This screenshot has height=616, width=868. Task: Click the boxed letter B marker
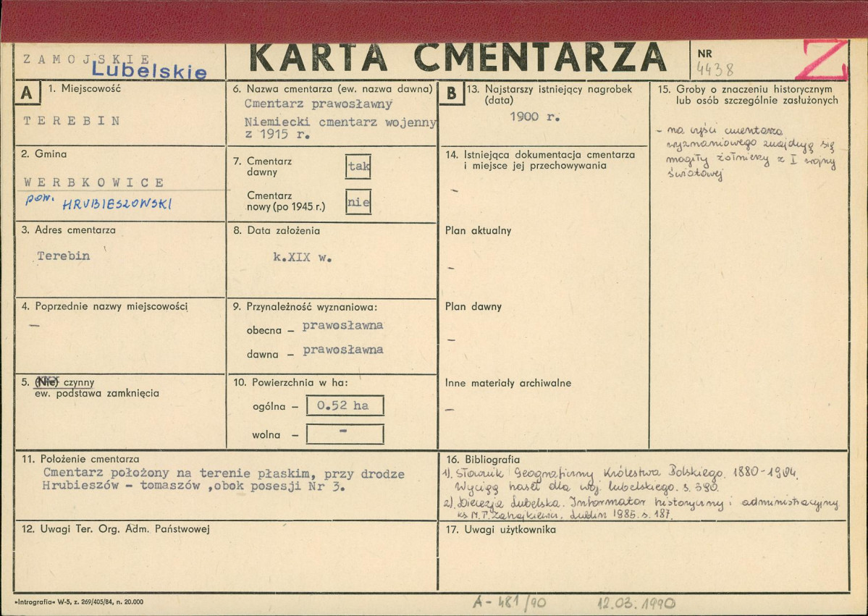tap(452, 93)
